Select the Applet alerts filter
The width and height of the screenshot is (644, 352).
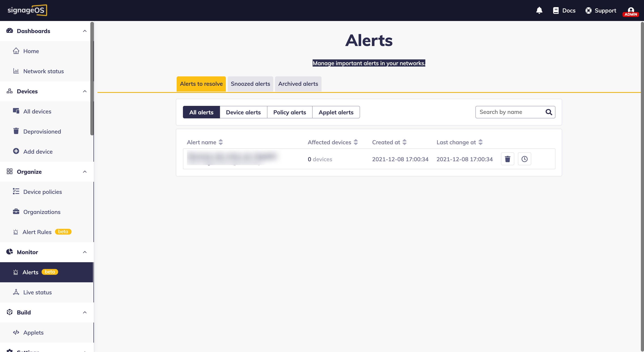click(336, 112)
